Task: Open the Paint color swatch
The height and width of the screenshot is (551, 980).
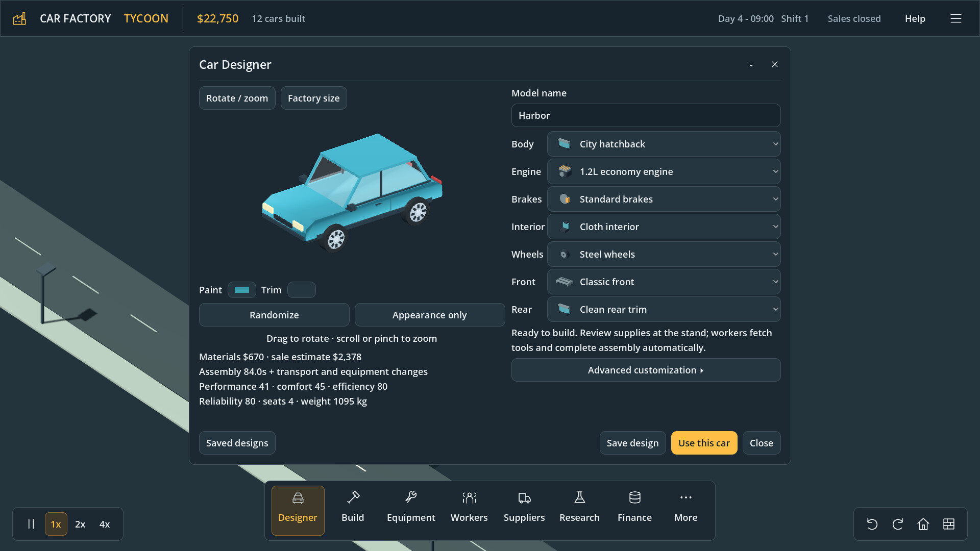Action: tap(241, 290)
